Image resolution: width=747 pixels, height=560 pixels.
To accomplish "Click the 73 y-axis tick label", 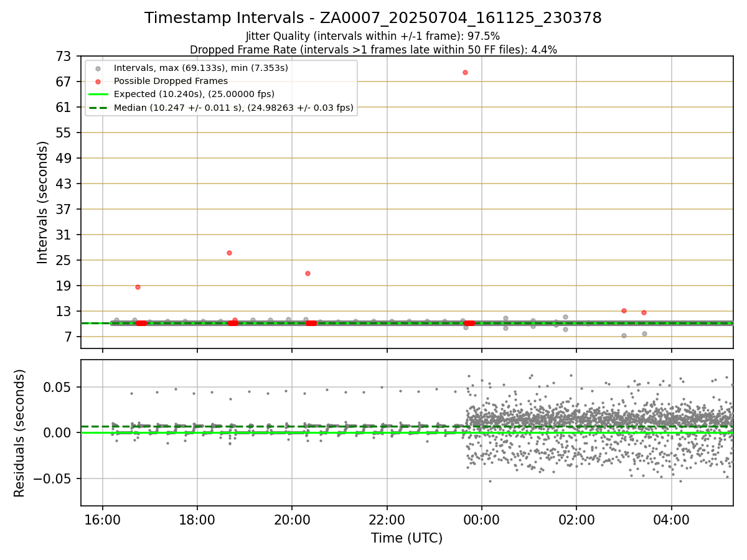I will pos(65,57).
